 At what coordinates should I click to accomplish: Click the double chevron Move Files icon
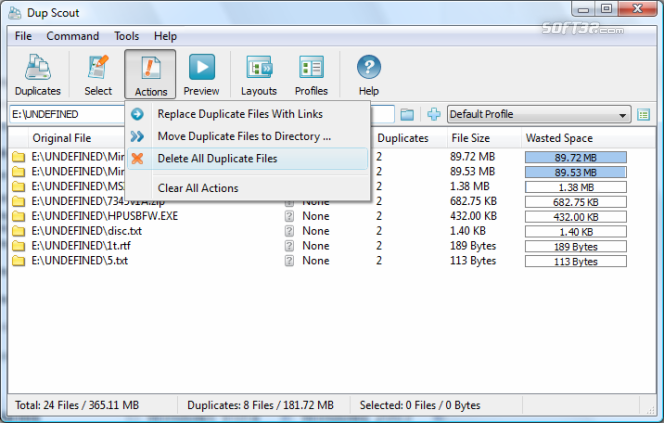point(137,136)
